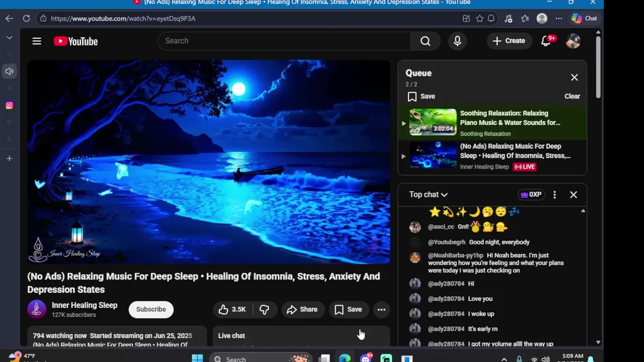Save the video to a playlist
The width and height of the screenshot is (644, 362).
point(348,309)
